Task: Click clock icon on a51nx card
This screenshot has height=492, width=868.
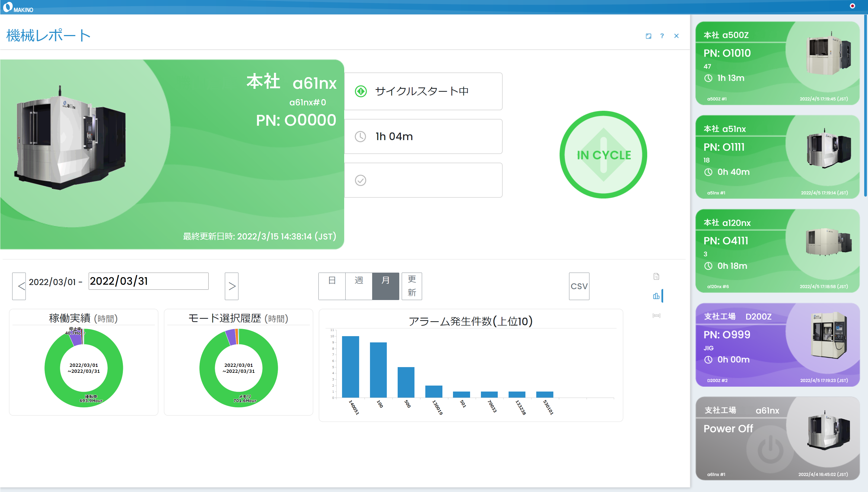Action: point(709,172)
